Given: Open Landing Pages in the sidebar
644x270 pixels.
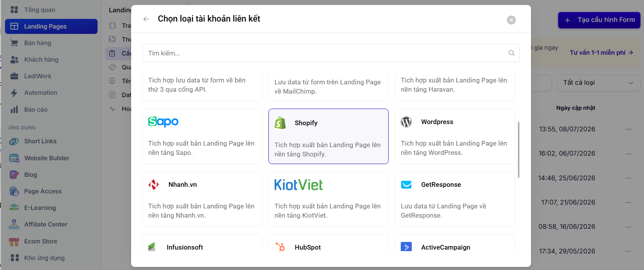Looking at the screenshot, I should [x=51, y=26].
